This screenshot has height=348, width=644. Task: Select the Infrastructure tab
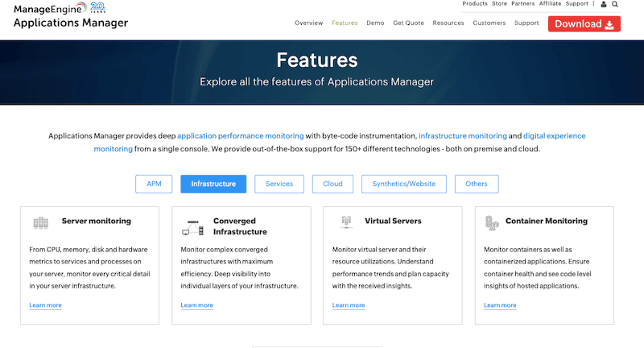pos(213,184)
